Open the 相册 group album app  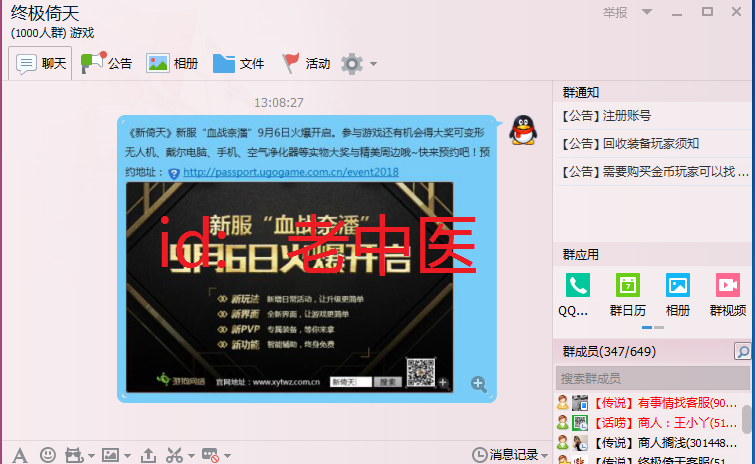(677, 295)
